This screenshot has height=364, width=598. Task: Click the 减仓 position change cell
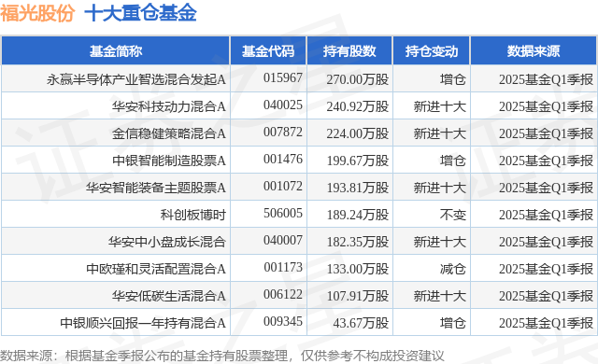[452, 269]
